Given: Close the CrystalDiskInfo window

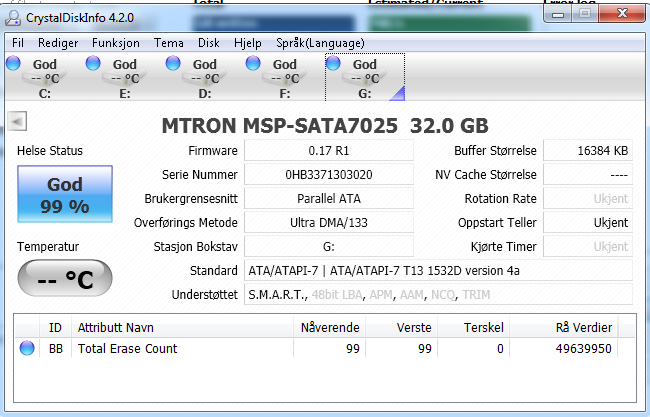Looking at the screenshot, I should 622,14.
